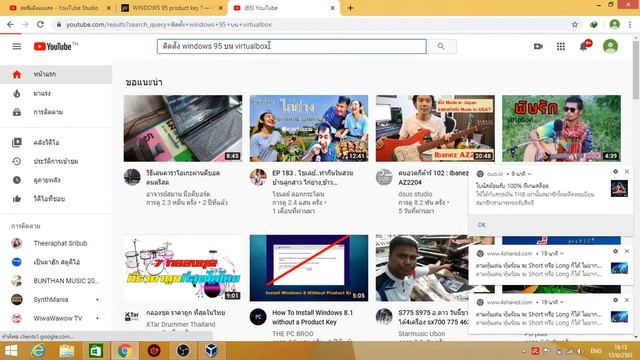This screenshot has height=360, width=640.
Task: Close the WINDOWS 95 product key tab
Action: [221, 8]
